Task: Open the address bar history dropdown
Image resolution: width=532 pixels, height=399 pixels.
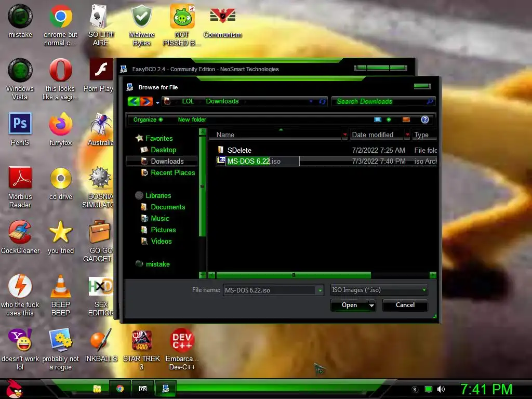Action: [x=311, y=101]
